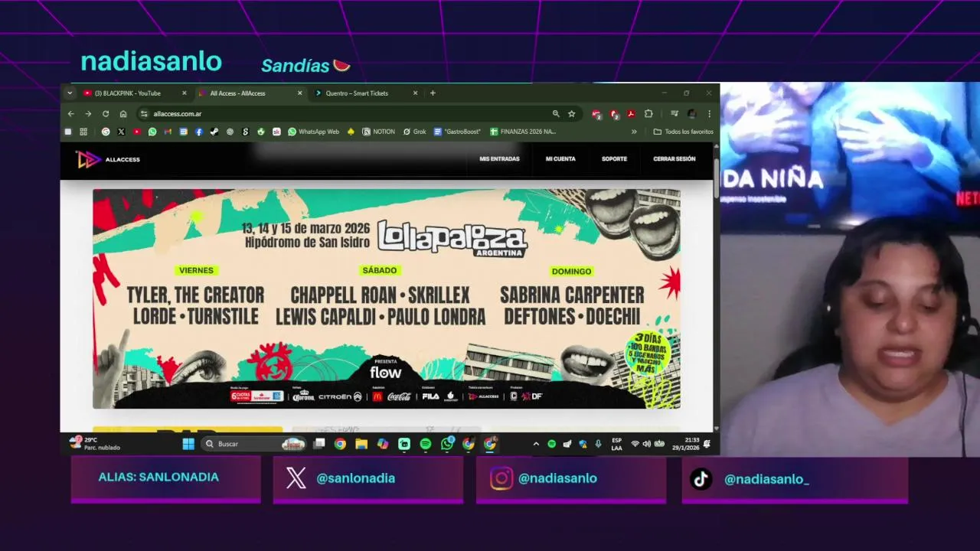Close the Quentro Smart Tickets tab
Screen dimensions: 980x551
click(415, 93)
